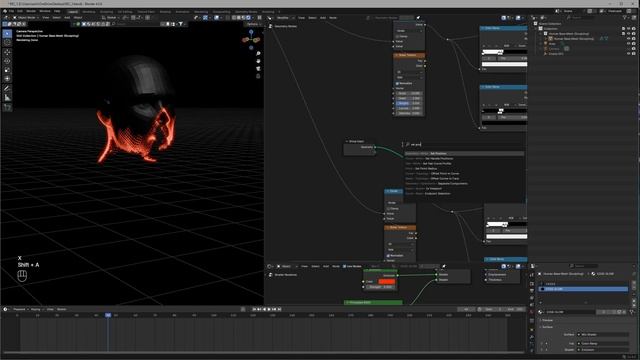Click the jump to end playback icon

(280, 309)
